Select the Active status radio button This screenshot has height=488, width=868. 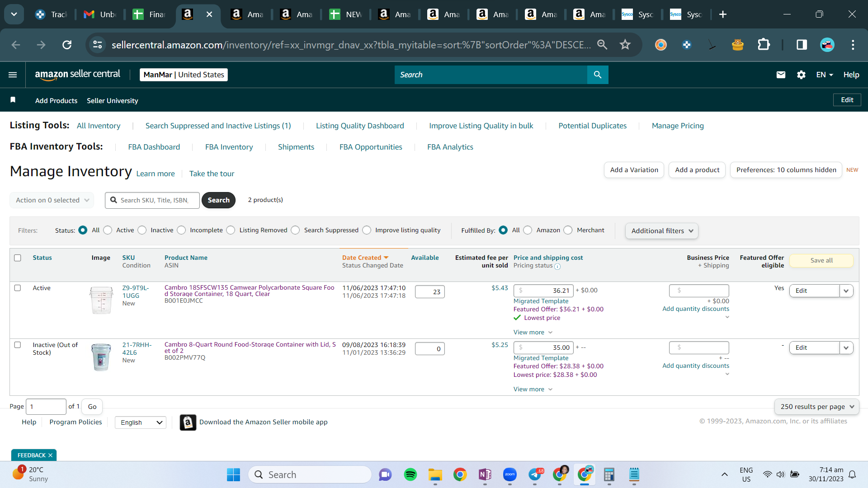pyautogui.click(x=108, y=230)
